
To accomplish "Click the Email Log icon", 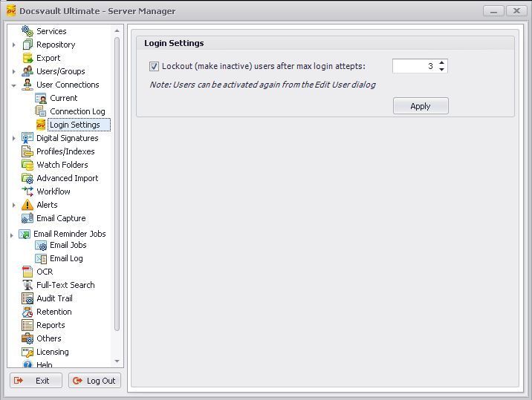I will click(x=41, y=258).
